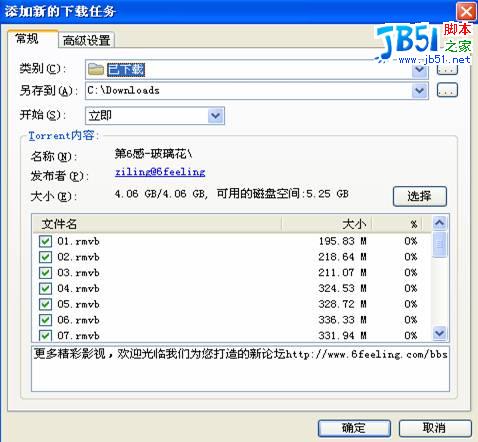Click size value 336.33 M
The height and width of the screenshot is (442, 478).
click(x=343, y=320)
